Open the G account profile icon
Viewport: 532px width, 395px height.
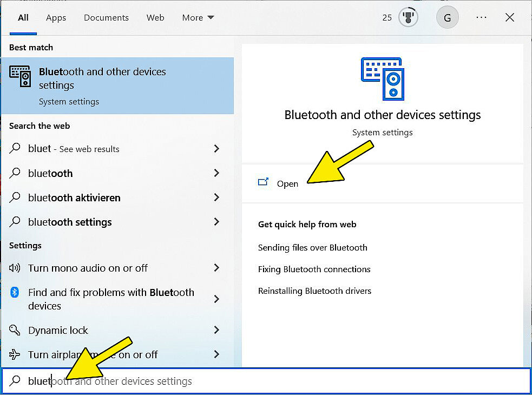pyautogui.click(x=448, y=17)
